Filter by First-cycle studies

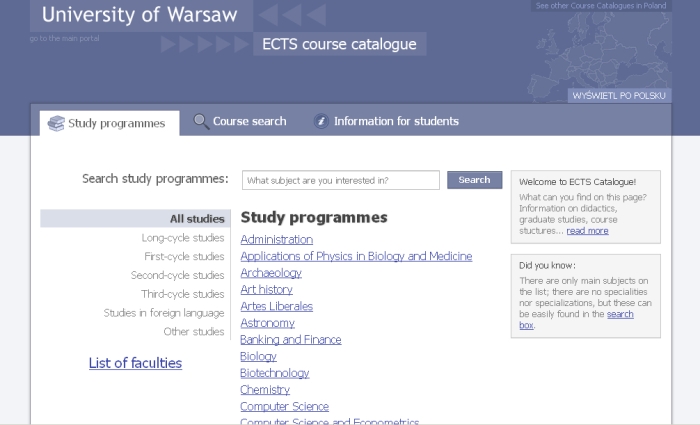coord(184,257)
